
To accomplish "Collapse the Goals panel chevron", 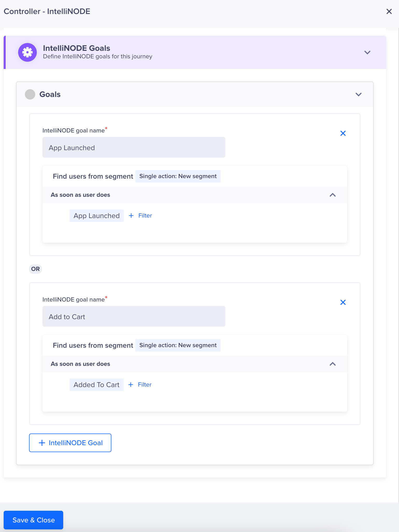I will coord(359,94).
